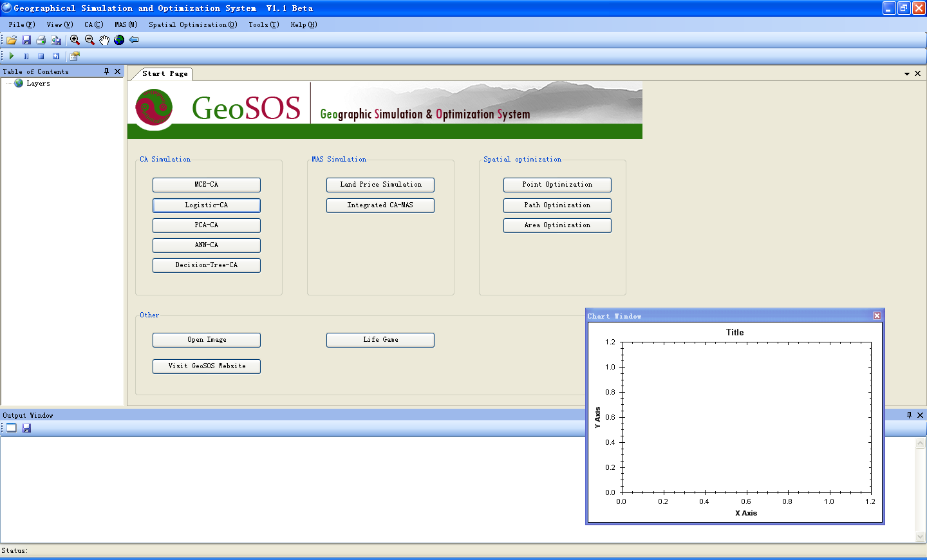Launch the ANN-CA simulation
This screenshot has height=560, width=927.
207,245
